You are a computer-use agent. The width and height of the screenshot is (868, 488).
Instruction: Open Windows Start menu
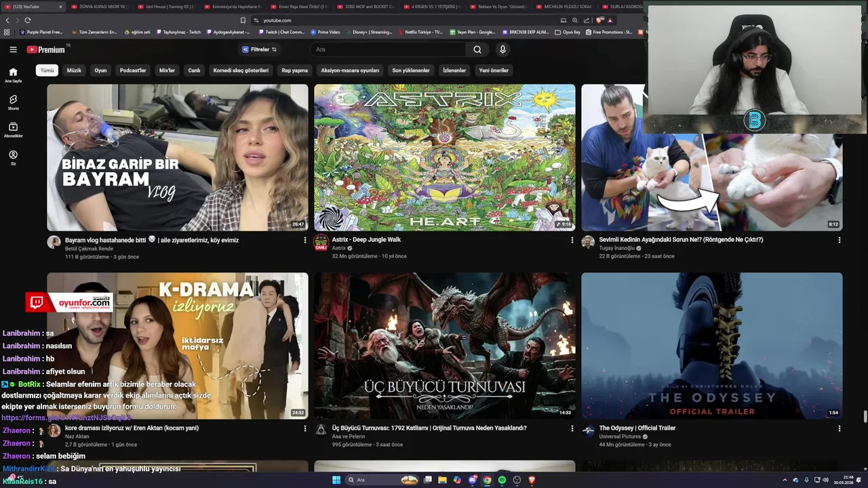[x=336, y=480]
